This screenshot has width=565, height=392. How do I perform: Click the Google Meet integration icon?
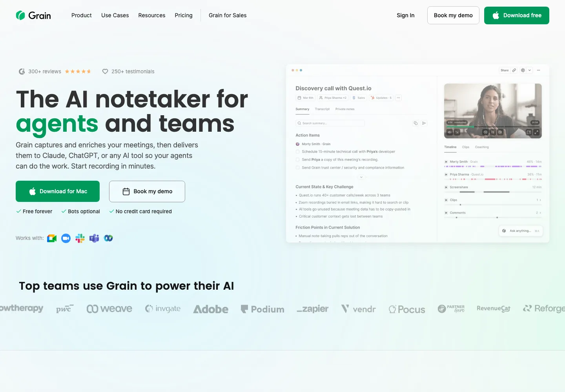[52, 238]
